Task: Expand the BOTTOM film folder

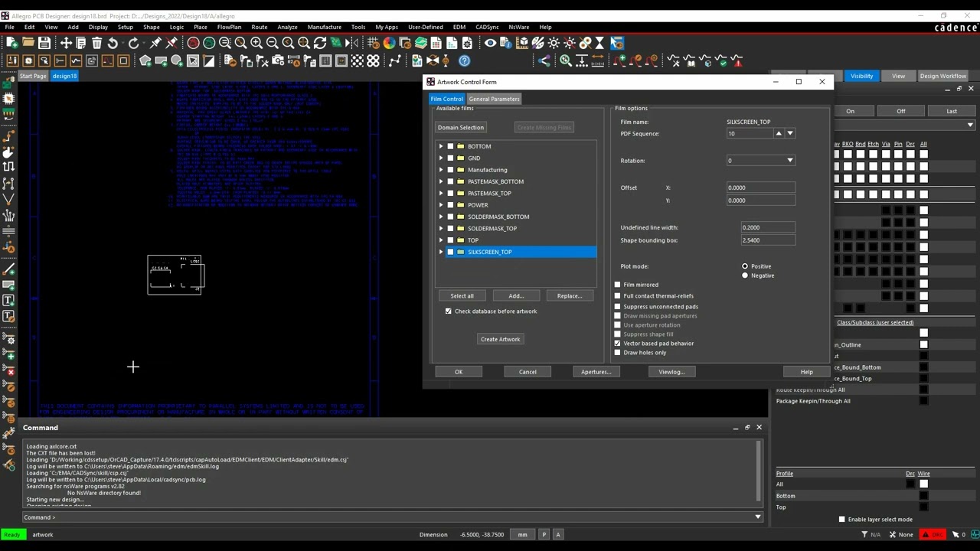Action: (x=441, y=146)
